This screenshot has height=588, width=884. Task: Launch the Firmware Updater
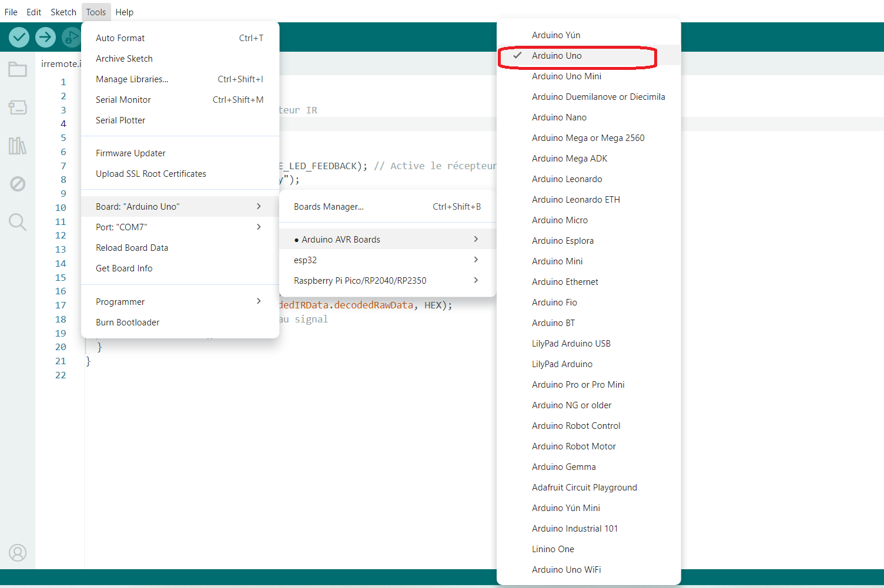180,153
